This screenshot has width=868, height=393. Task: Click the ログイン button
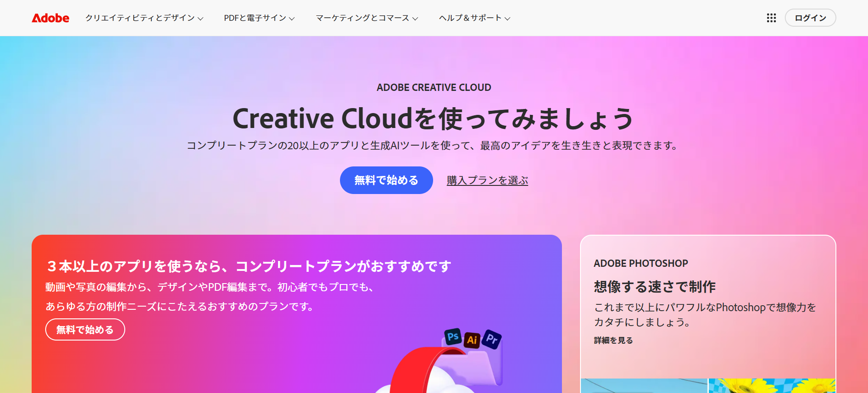click(x=810, y=18)
